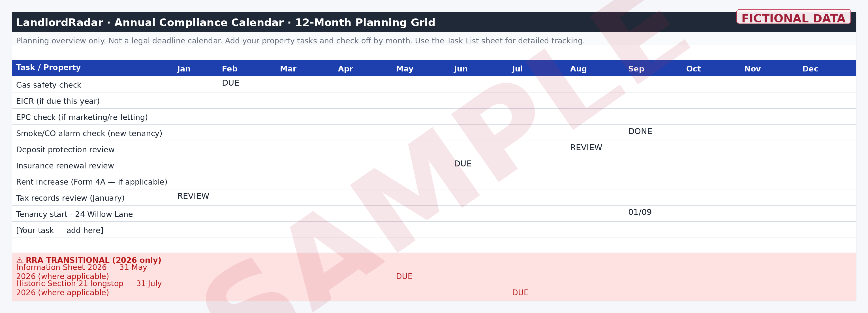Click the May month column header
Viewport: 868px width, 313px height.
pyautogui.click(x=421, y=68)
